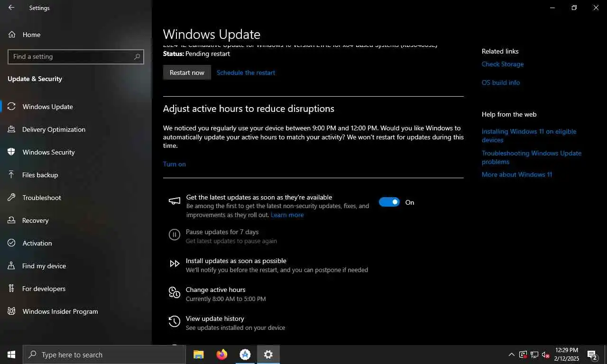Click the megaphone icon beside get latest updates

click(175, 201)
